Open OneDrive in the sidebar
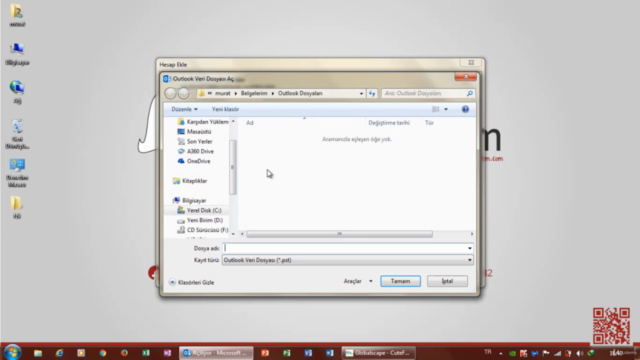Viewport: 640px width, 360px height. tap(194, 161)
